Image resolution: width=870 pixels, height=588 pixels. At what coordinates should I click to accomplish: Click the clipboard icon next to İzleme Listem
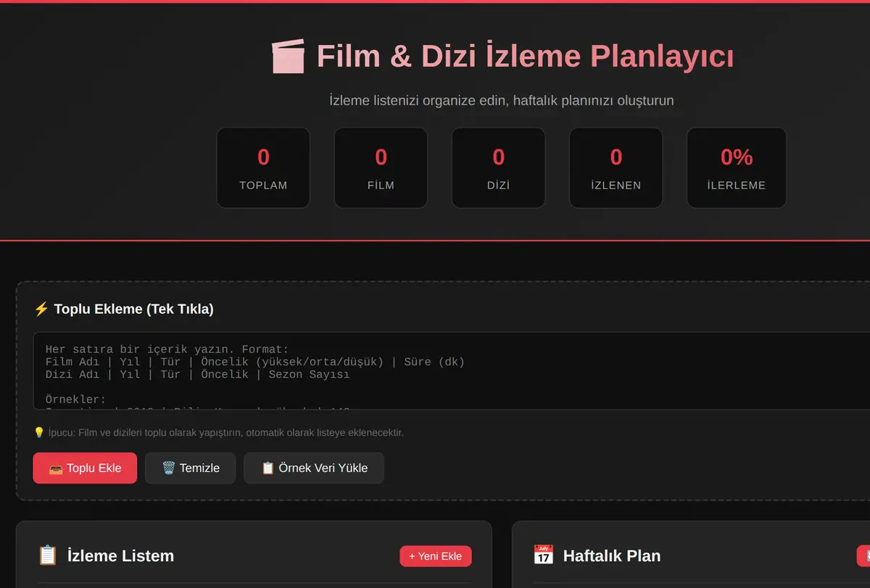click(47, 556)
